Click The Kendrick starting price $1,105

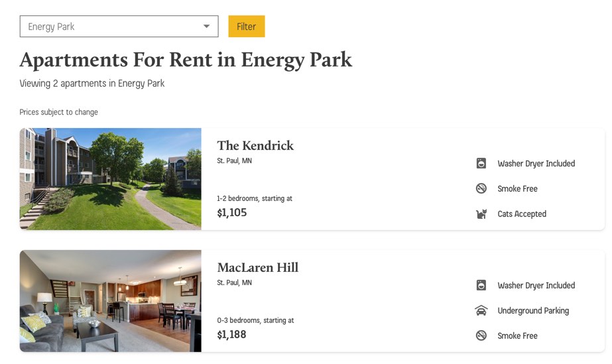(232, 213)
